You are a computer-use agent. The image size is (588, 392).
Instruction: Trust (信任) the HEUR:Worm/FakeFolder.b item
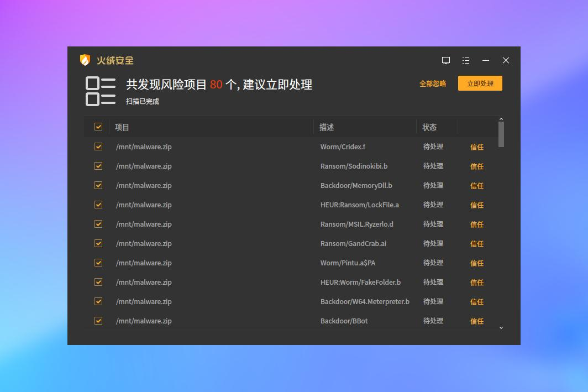pos(477,283)
